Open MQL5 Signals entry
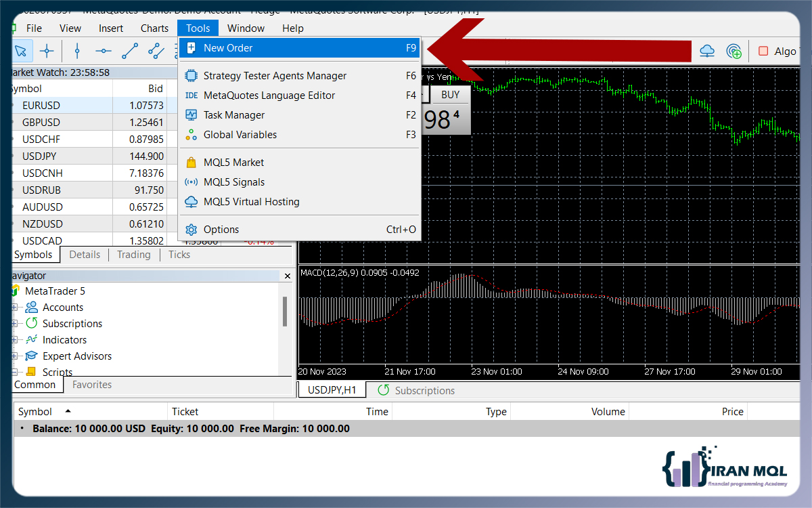The width and height of the screenshot is (812, 508). 300,182
